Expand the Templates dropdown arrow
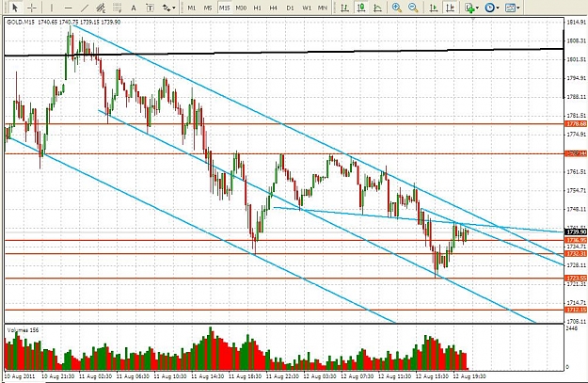This screenshot has height=383, width=588. click(518, 8)
